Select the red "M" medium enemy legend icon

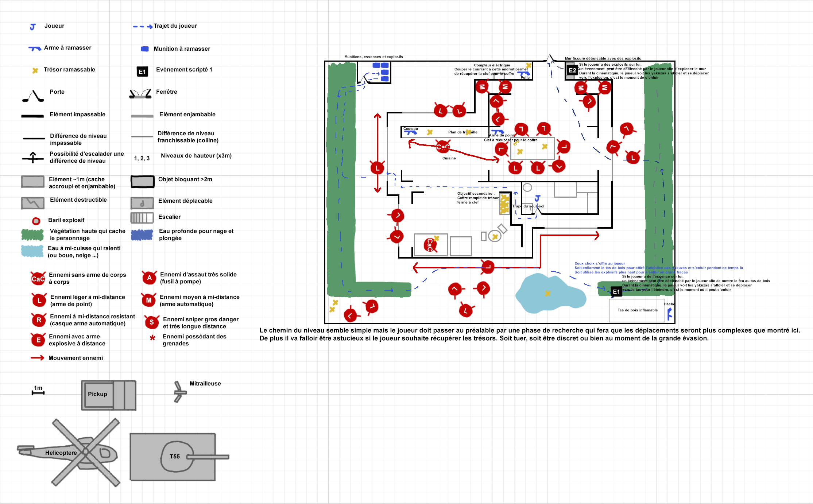(x=149, y=300)
